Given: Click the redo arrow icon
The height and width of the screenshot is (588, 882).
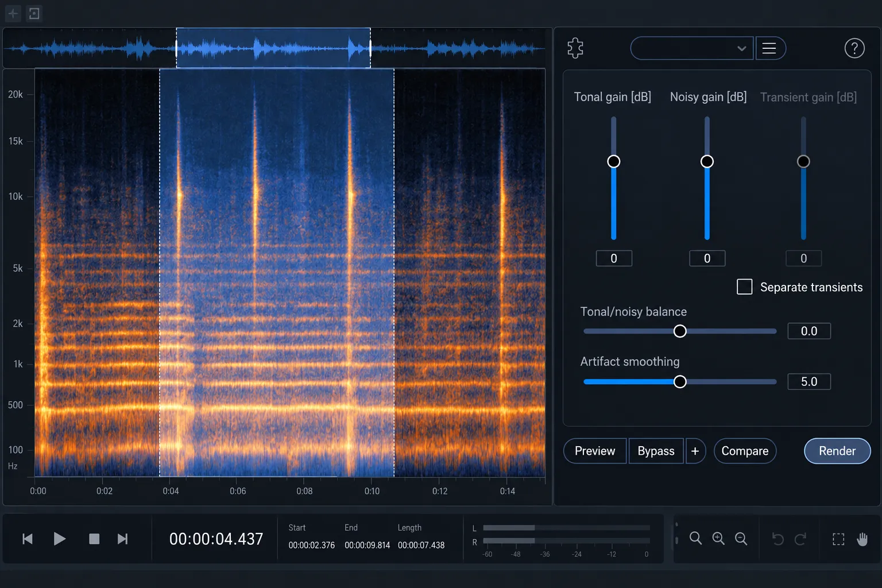Looking at the screenshot, I should pyautogui.click(x=800, y=539).
